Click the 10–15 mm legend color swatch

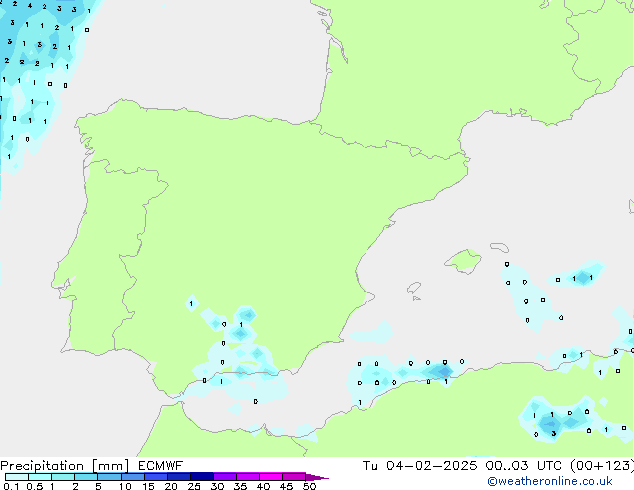point(132,477)
